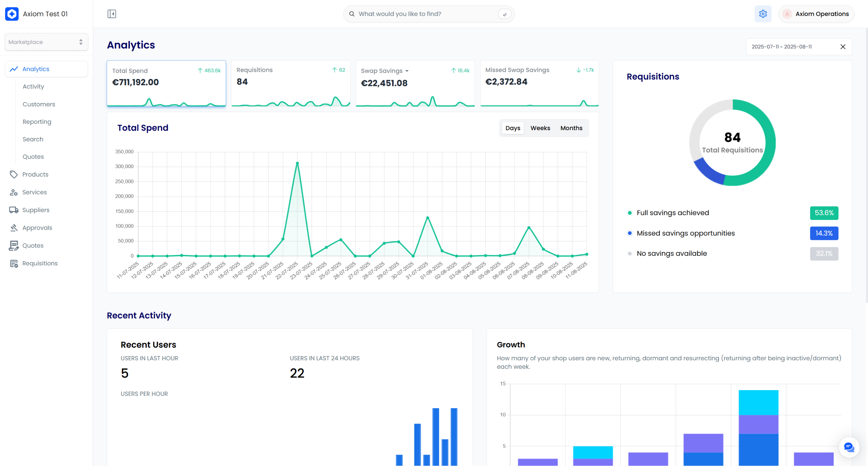Viewport: 868px width, 466px height.
Task: Click the Services person-gear icon
Action: (x=14, y=192)
